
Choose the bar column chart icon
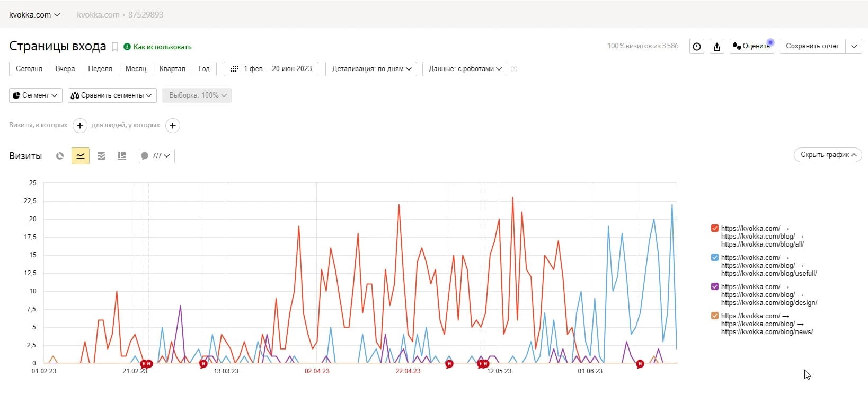click(122, 156)
